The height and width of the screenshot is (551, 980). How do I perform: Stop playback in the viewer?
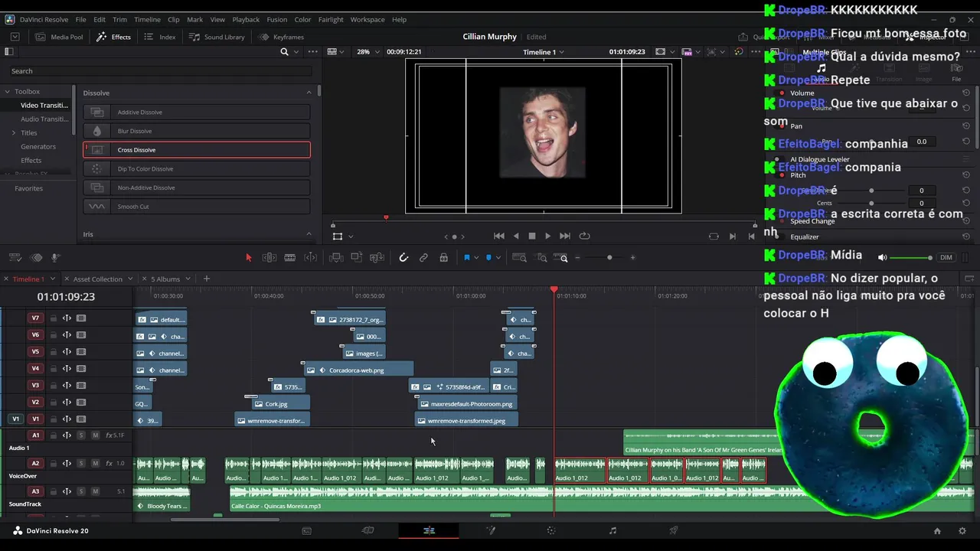click(x=532, y=236)
